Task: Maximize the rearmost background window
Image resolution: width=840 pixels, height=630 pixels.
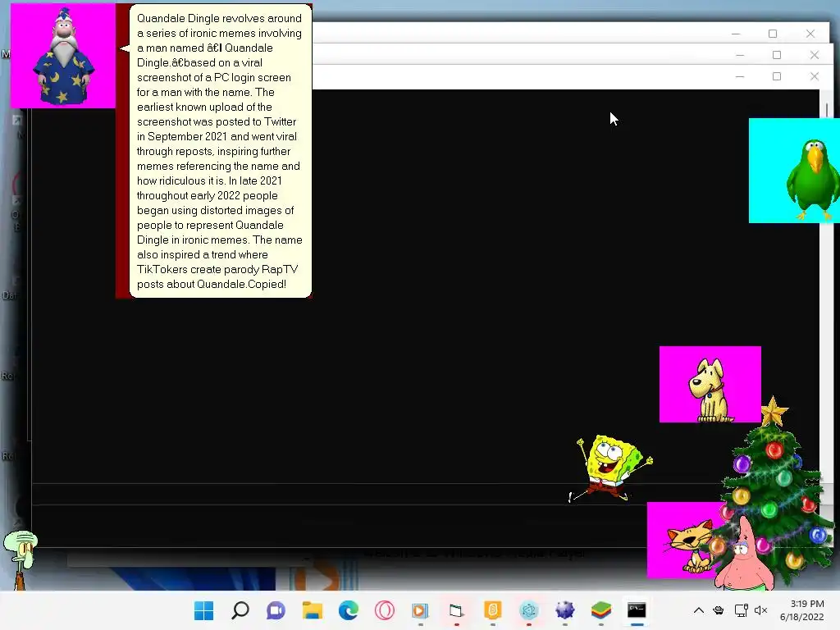Action: pyautogui.click(x=773, y=34)
